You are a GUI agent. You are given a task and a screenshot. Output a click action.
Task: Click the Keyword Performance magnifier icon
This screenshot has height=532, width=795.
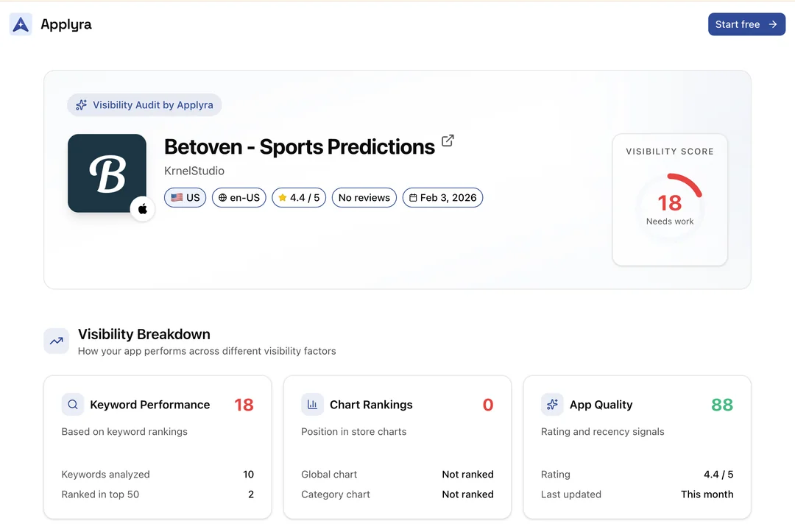73,405
